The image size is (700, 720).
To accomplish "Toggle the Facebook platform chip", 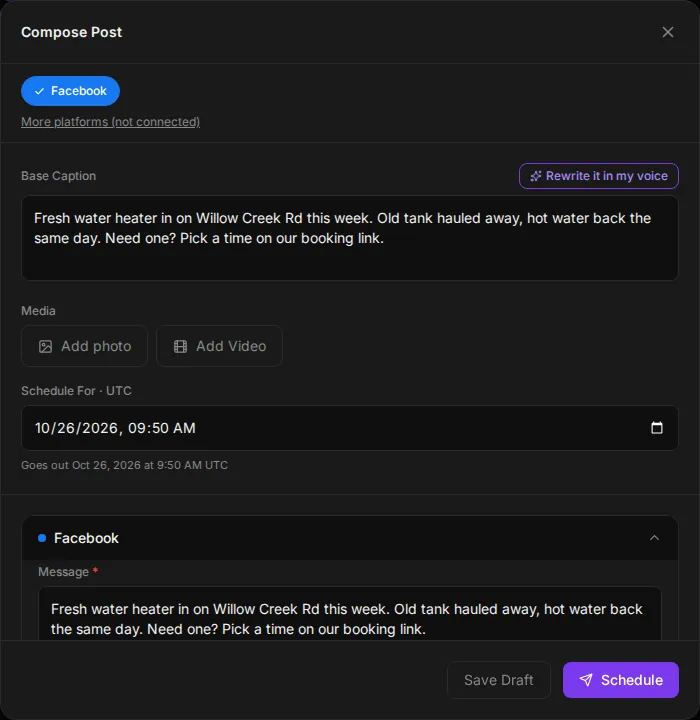I will 70,91.
